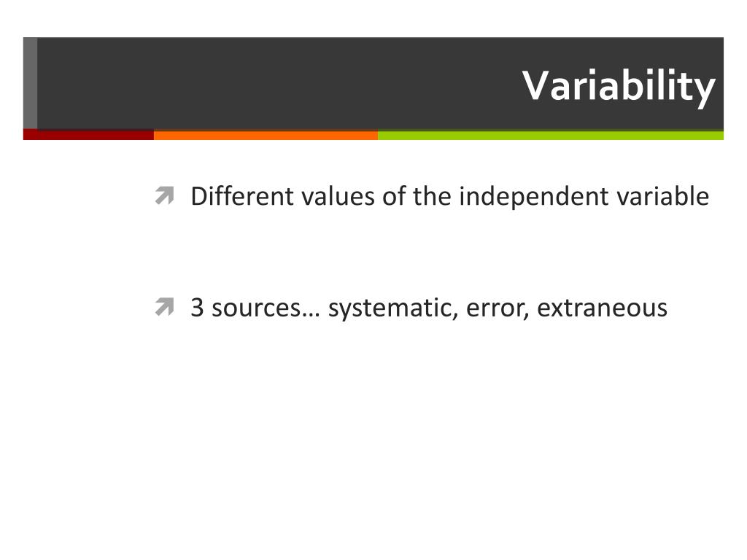Select the text Different values of the independent variable

(449, 197)
